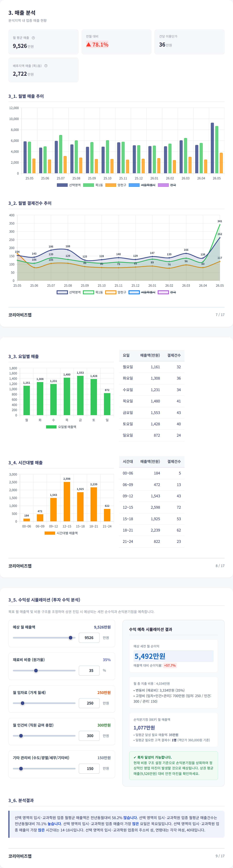Click the 250 rent input field

coord(89,703)
